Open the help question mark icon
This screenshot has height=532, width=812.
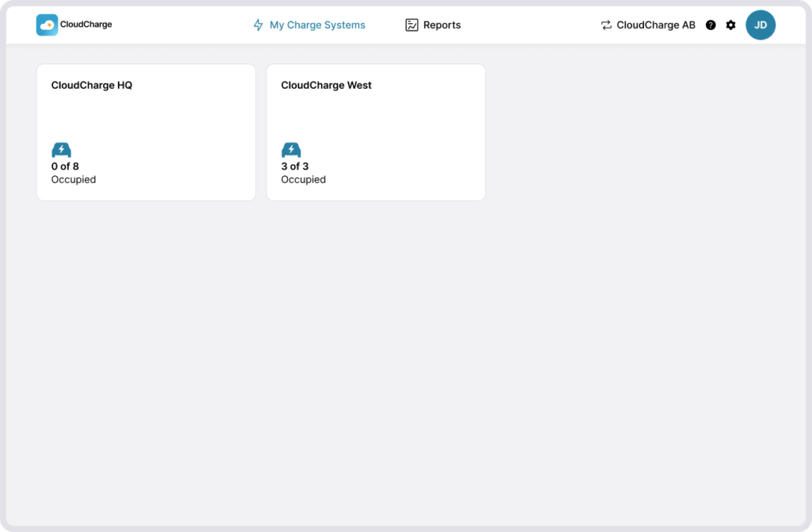pos(710,25)
